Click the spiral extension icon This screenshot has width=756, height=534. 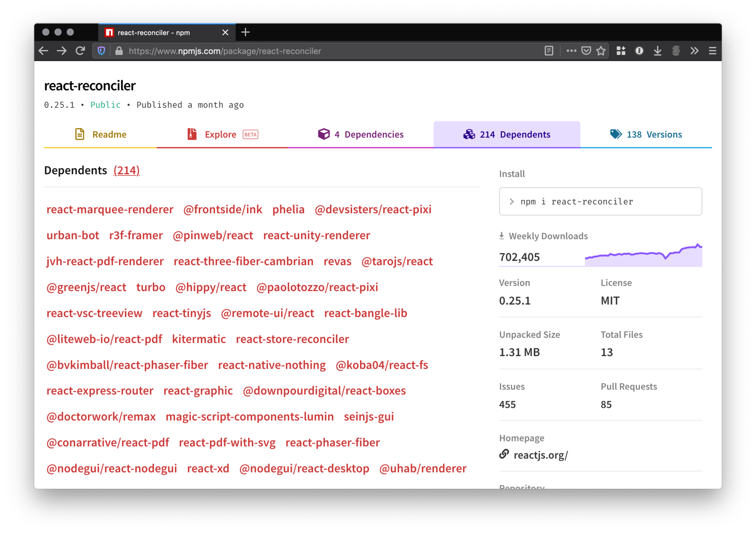point(676,51)
